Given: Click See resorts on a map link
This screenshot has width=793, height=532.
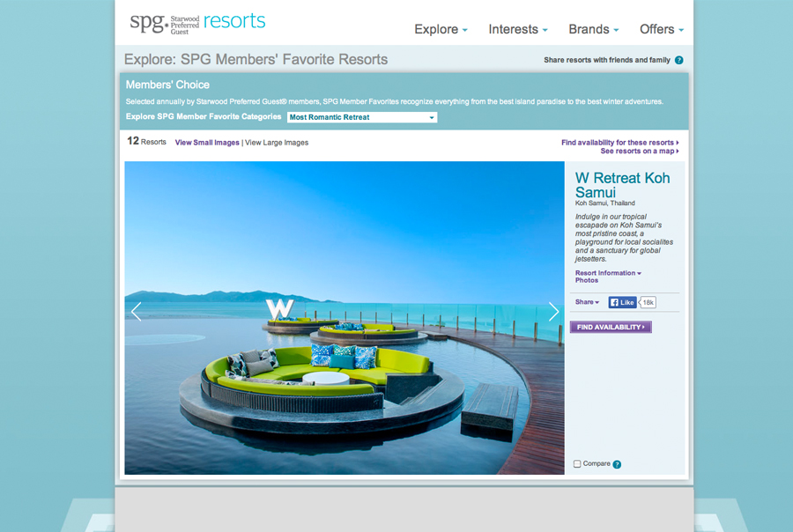Looking at the screenshot, I should click(x=639, y=151).
